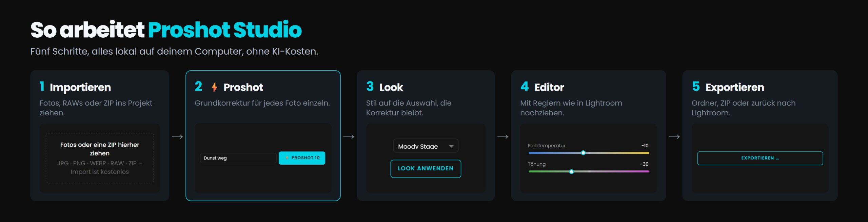Image resolution: width=868 pixels, height=222 pixels.
Task: Click the 'Fotos, RAWs oder ZIP ins Projekt' description
Action: click(x=96, y=108)
